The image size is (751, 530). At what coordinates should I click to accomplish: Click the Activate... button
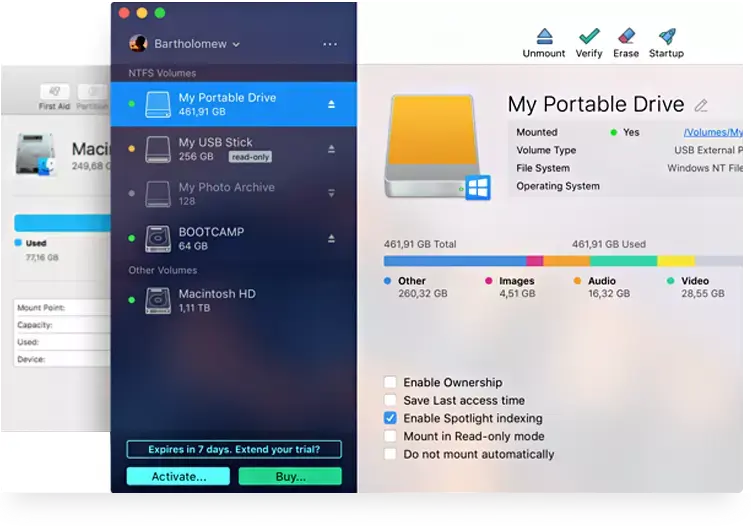[178, 476]
